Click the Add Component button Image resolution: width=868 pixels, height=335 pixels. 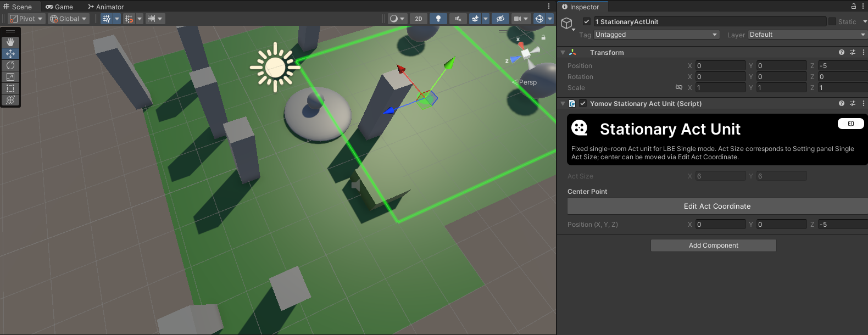coord(714,245)
